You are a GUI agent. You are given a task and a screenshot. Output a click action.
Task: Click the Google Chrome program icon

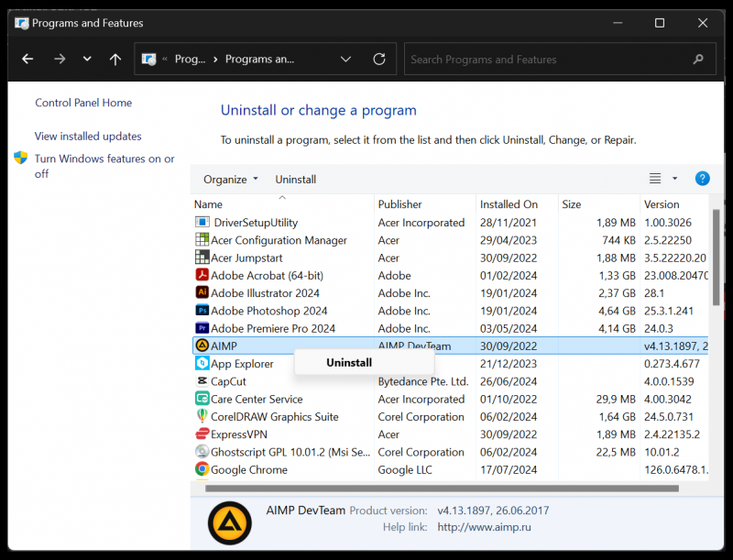[202, 469]
